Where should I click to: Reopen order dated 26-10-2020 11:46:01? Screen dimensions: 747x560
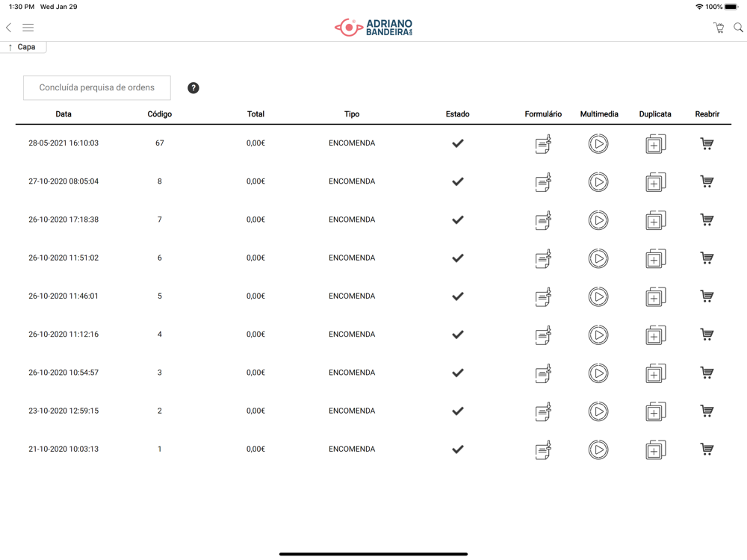(x=707, y=296)
